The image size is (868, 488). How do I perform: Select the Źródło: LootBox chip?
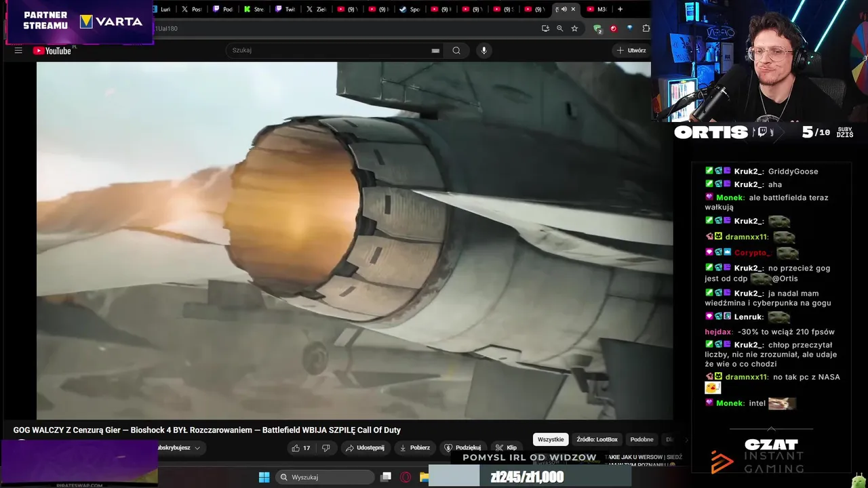pyautogui.click(x=597, y=439)
